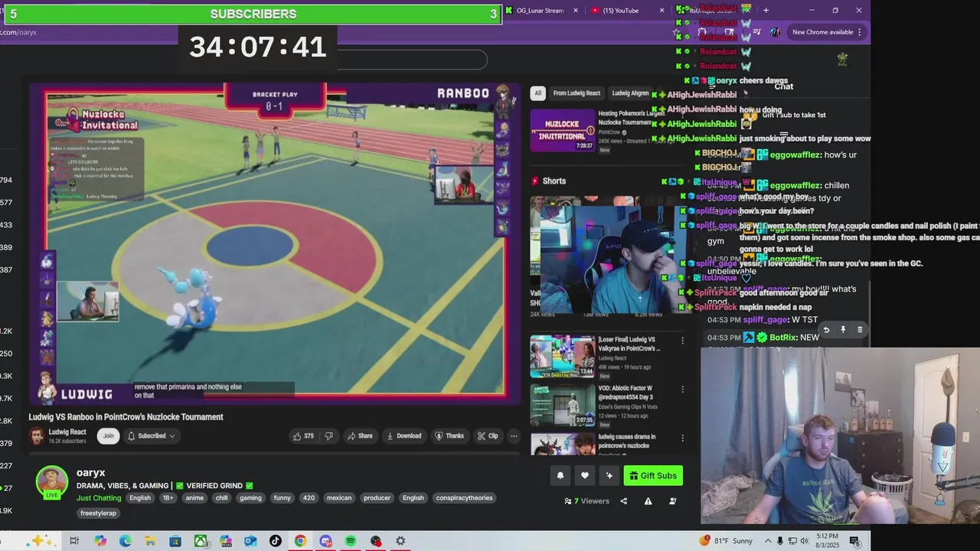Report stream with the warning icon
The image size is (980, 551).
[x=648, y=501]
